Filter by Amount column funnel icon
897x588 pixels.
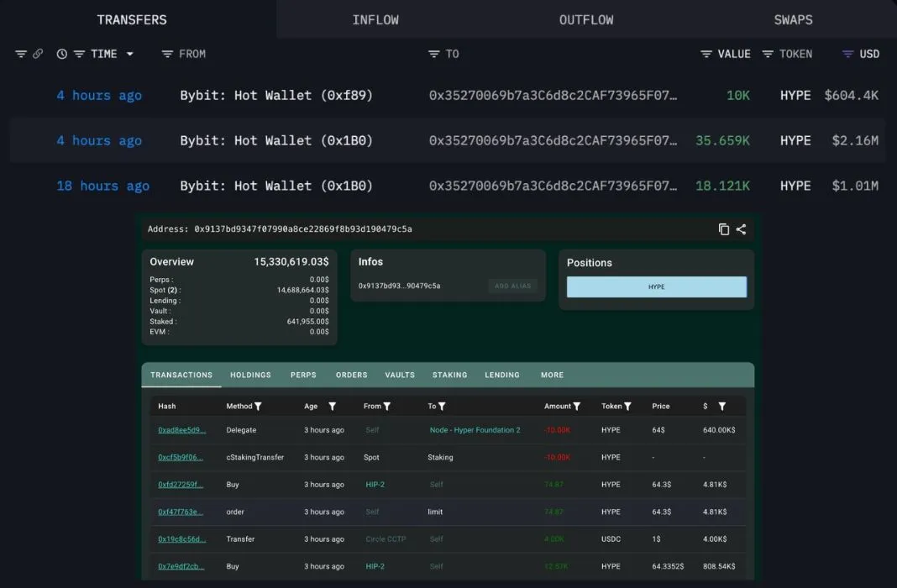coord(577,406)
